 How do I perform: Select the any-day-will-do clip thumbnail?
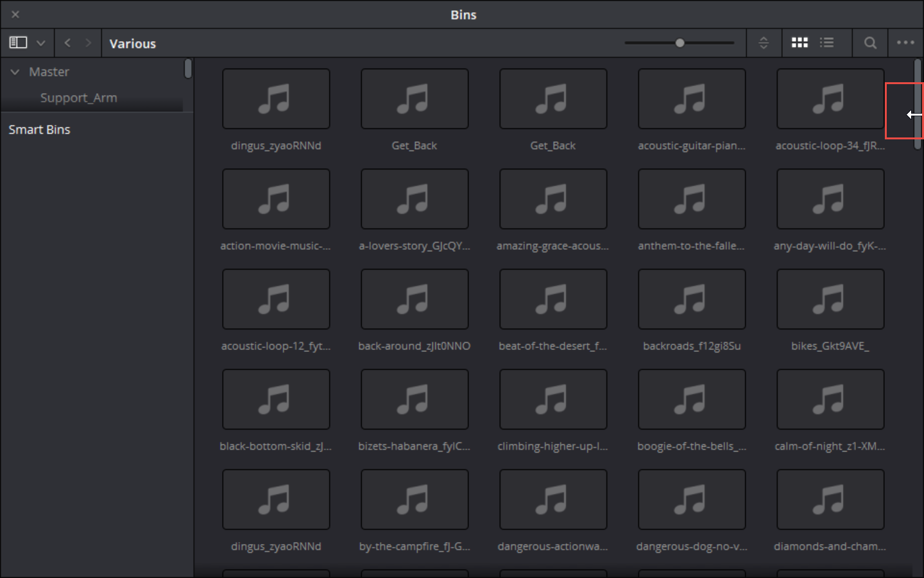click(830, 199)
